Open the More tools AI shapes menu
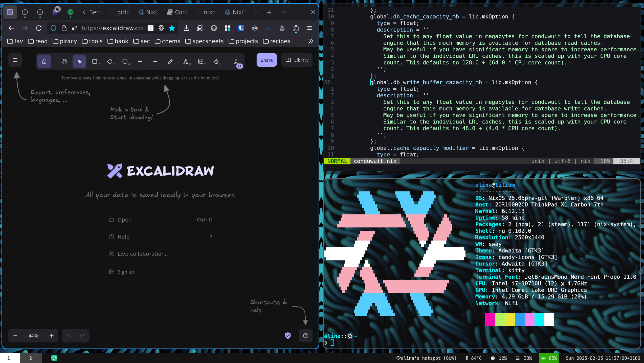Screen dimensions: 644x363 click(x=236, y=61)
